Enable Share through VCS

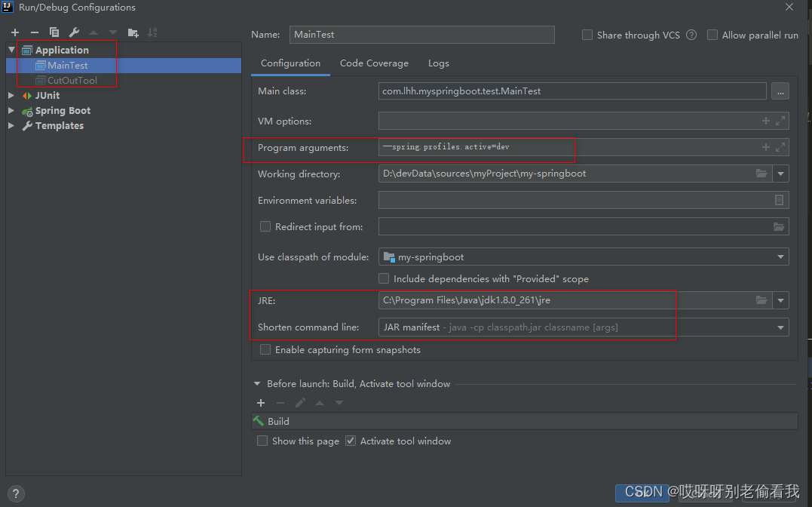tap(587, 35)
